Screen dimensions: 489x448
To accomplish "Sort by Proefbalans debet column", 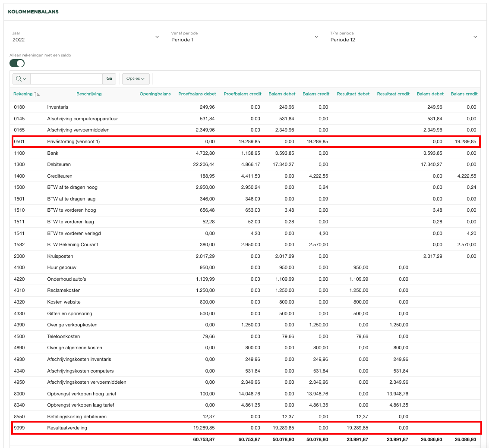I will [x=196, y=94].
